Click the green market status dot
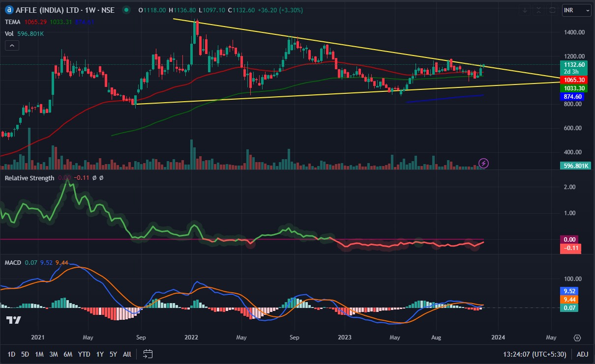The image size is (595, 364). tap(127, 10)
